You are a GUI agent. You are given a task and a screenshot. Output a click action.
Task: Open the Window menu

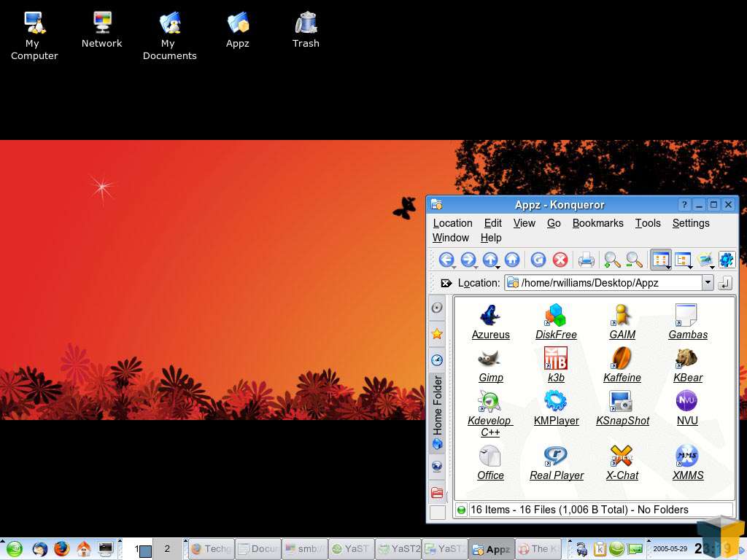(451, 238)
